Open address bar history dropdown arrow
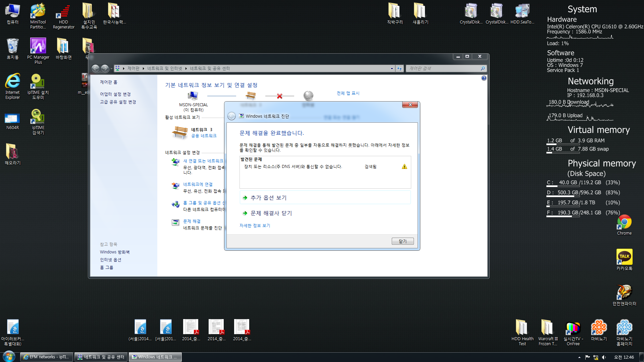644x362 pixels. (392, 68)
